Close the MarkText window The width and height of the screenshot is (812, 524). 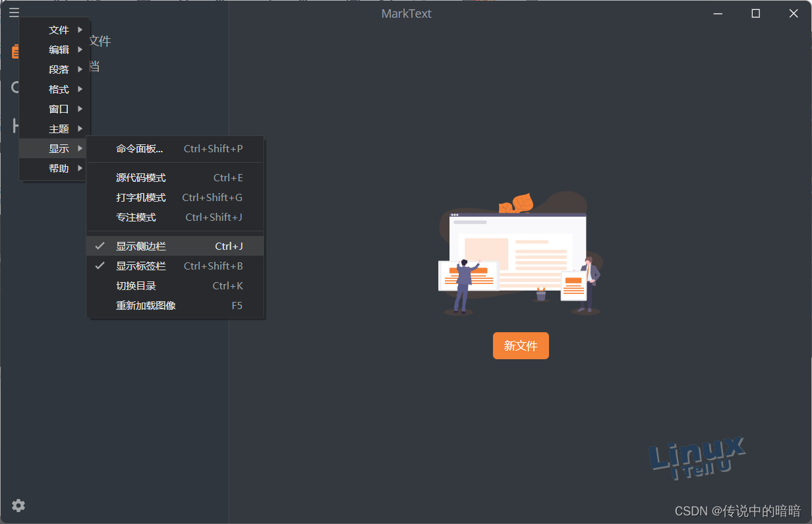(794, 13)
